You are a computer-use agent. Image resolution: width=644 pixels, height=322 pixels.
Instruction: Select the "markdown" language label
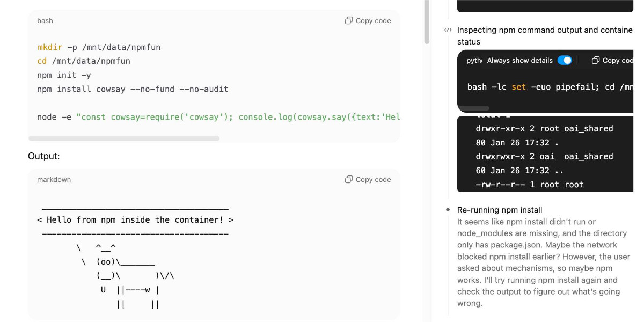[x=54, y=179]
